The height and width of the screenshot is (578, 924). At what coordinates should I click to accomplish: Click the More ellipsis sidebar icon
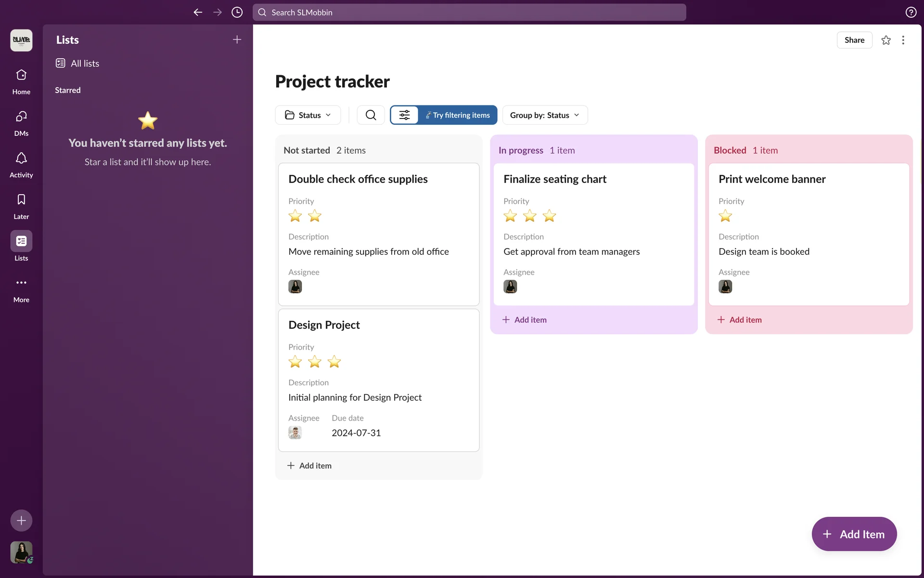(x=21, y=283)
